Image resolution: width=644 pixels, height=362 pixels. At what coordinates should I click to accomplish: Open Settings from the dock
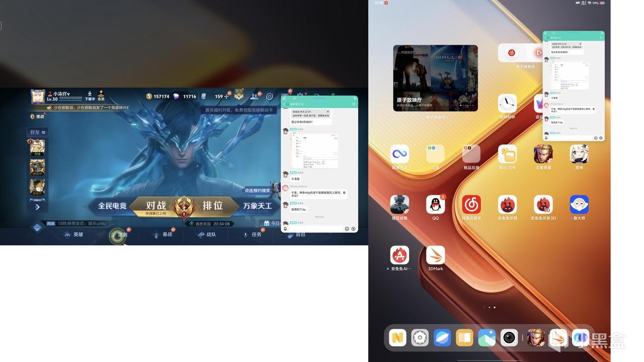(x=420, y=338)
